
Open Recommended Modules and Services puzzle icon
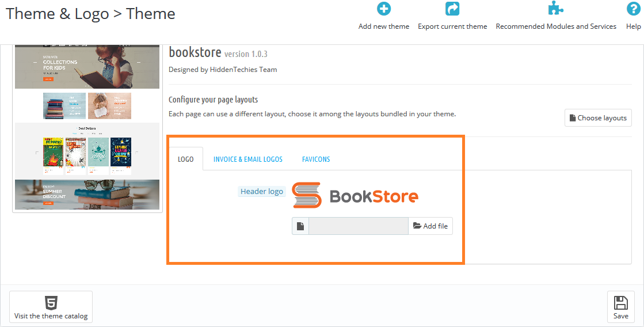(x=555, y=9)
